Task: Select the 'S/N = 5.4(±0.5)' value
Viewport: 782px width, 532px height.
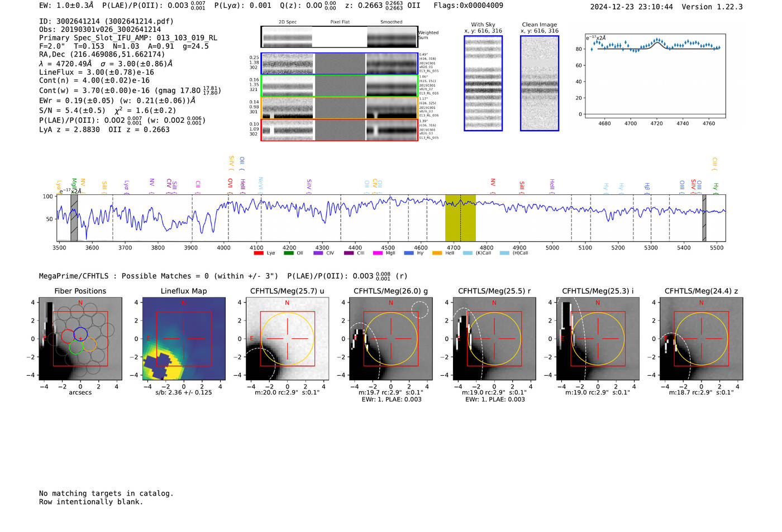Action: pyautogui.click(x=72, y=111)
